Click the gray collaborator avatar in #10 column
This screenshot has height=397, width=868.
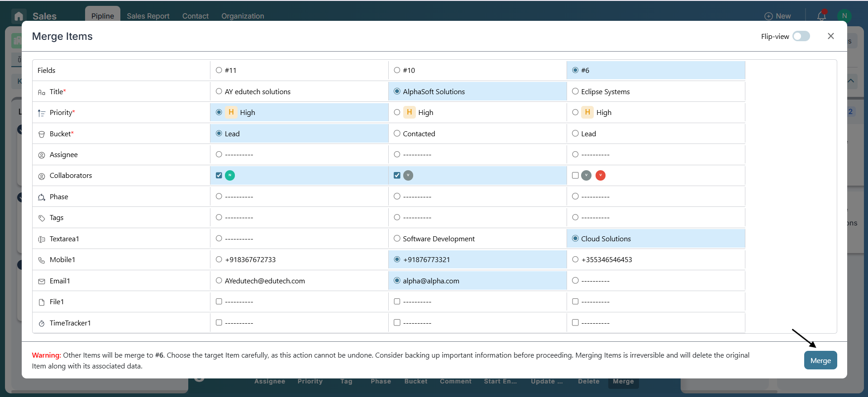(408, 175)
